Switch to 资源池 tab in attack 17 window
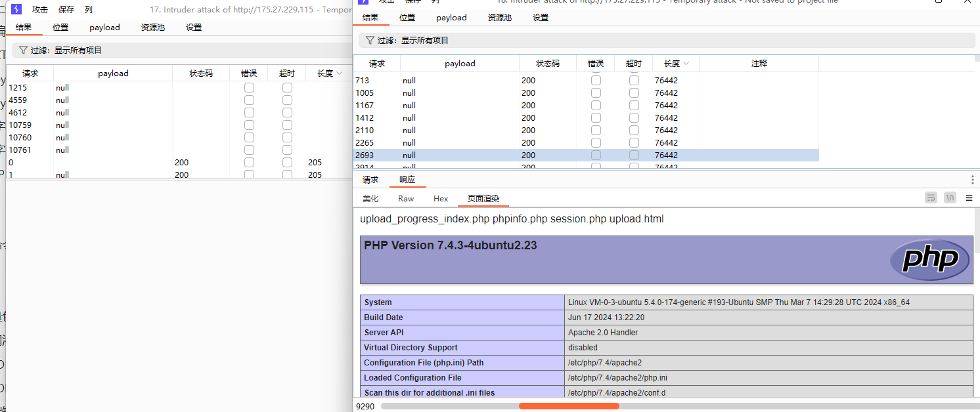Viewport: 980px width, 412px height. [x=152, y=28]
